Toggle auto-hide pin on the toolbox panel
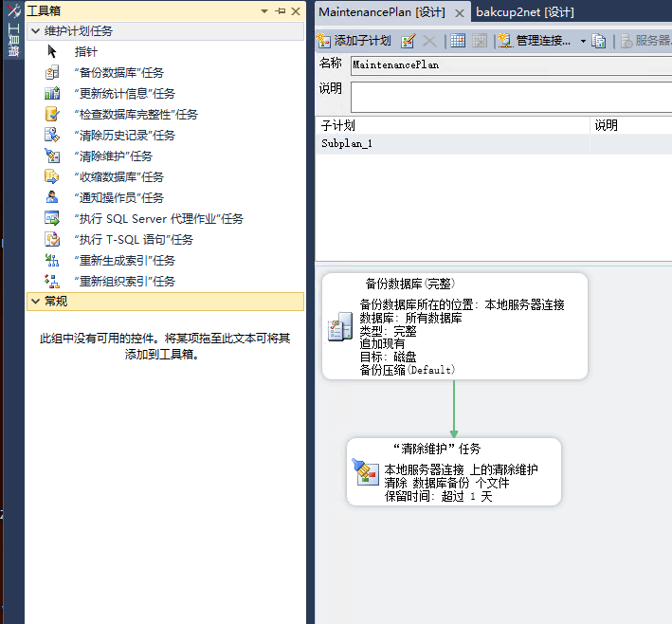672x624 pixels. pyautogui.click(x=280, y=11)
